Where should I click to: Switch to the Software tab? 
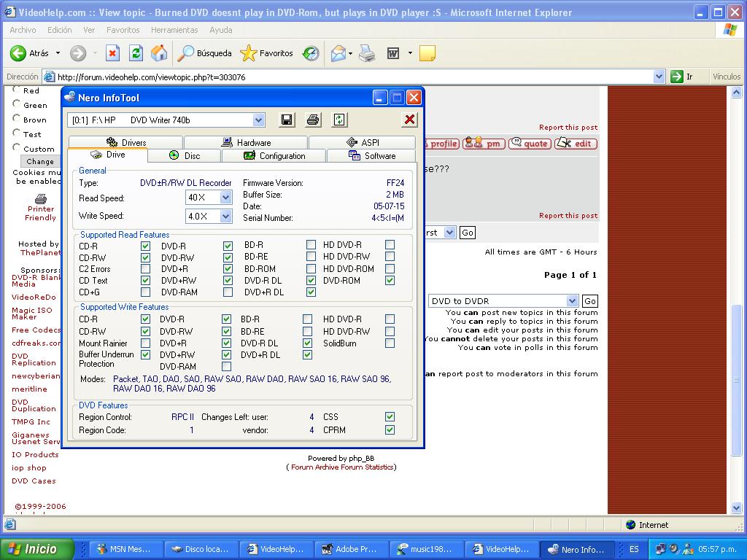click(x=371, y=156)
